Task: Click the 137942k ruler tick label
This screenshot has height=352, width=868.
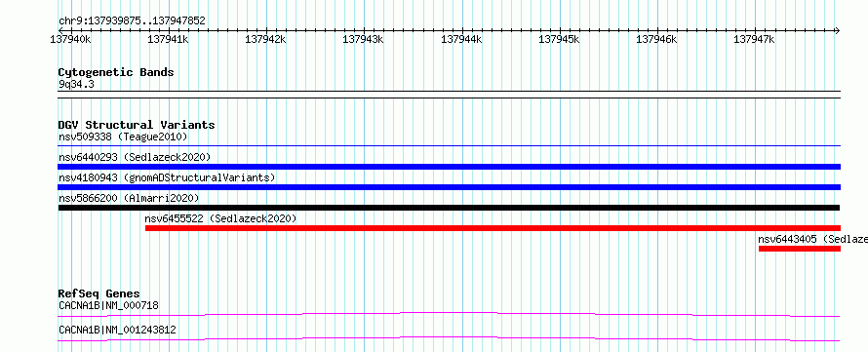Action: coord(265,39)
